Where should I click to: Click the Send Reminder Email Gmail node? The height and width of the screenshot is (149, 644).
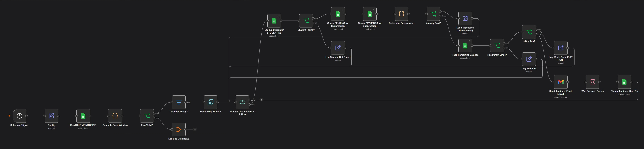tap(561, 82)
